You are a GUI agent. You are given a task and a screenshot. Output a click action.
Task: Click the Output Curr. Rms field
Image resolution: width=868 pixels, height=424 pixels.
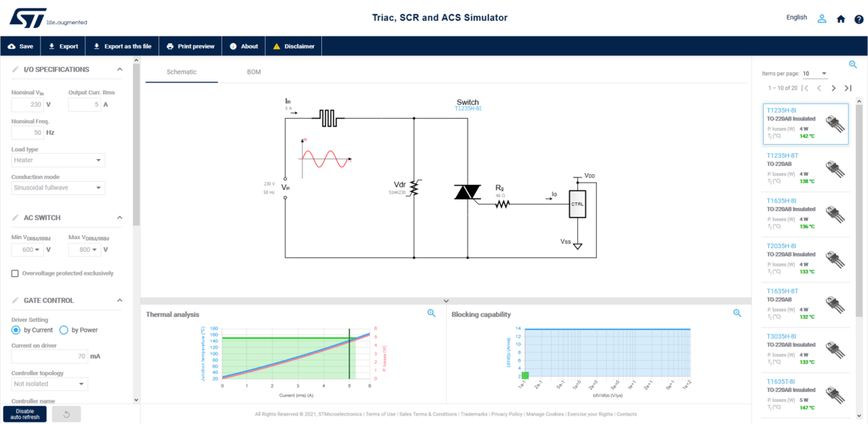click(85, 104)
